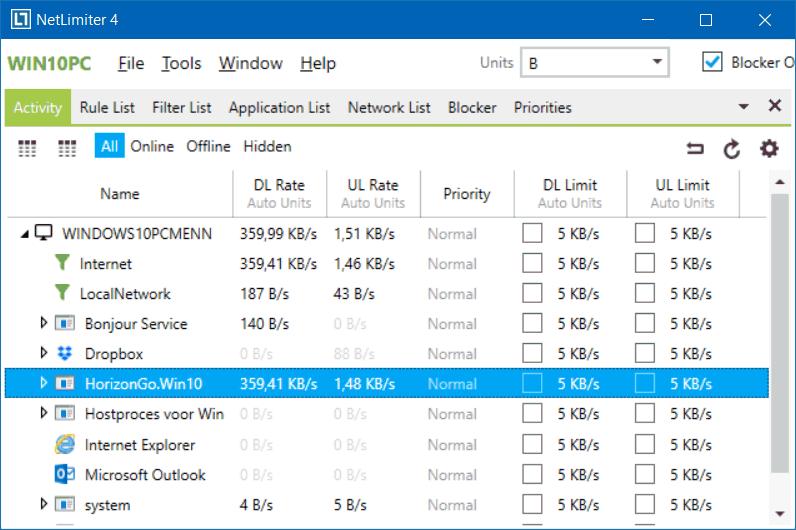Open the tab list dropdown arrow
The width and height of the screenshot is (796, 530).
[743, 107]
